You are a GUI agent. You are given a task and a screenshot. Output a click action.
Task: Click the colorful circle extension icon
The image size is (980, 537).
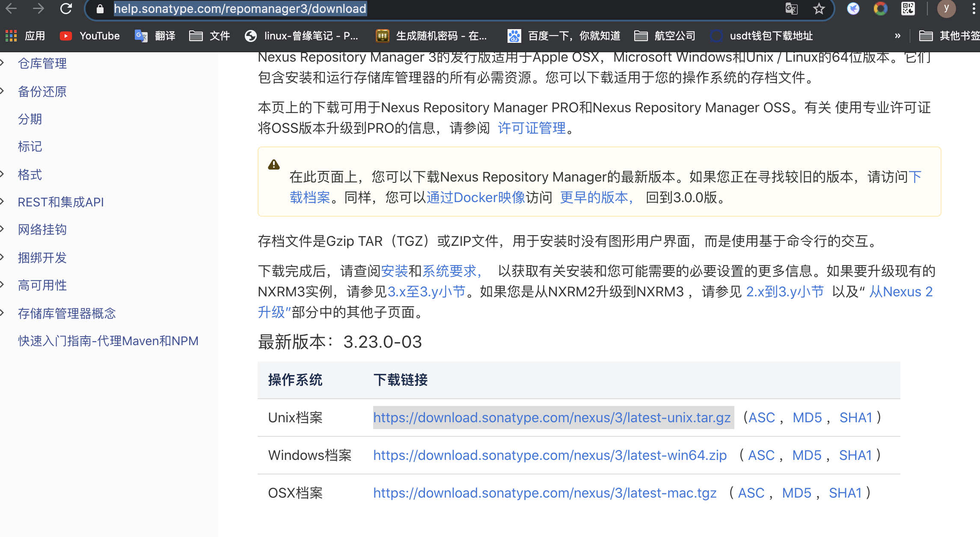point(881,9)
